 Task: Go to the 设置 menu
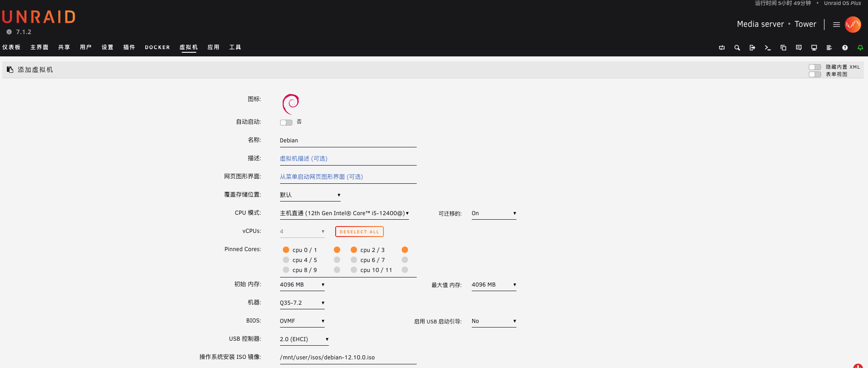[107, 47]
